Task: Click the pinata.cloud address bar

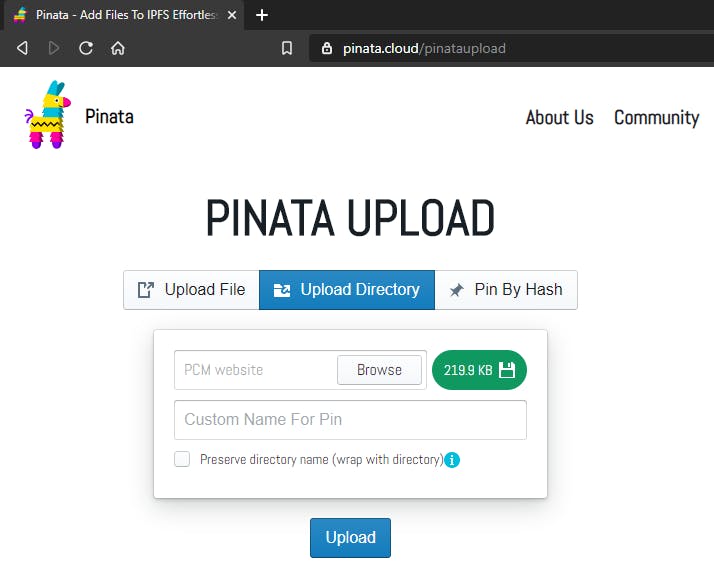Action: point(510,48)
